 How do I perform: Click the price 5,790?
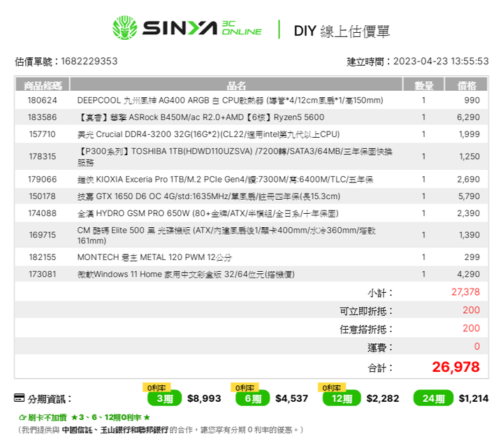click(469, 196)
